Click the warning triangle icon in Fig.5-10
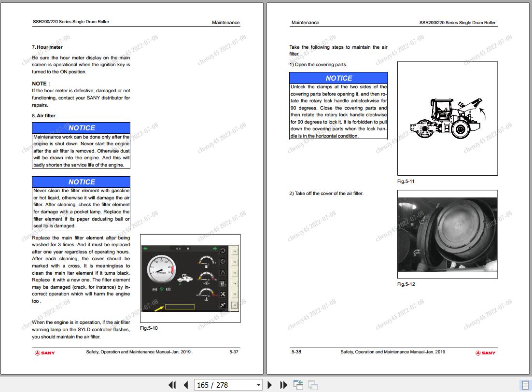Screen dimensions: 532x392 coord(223,273)
